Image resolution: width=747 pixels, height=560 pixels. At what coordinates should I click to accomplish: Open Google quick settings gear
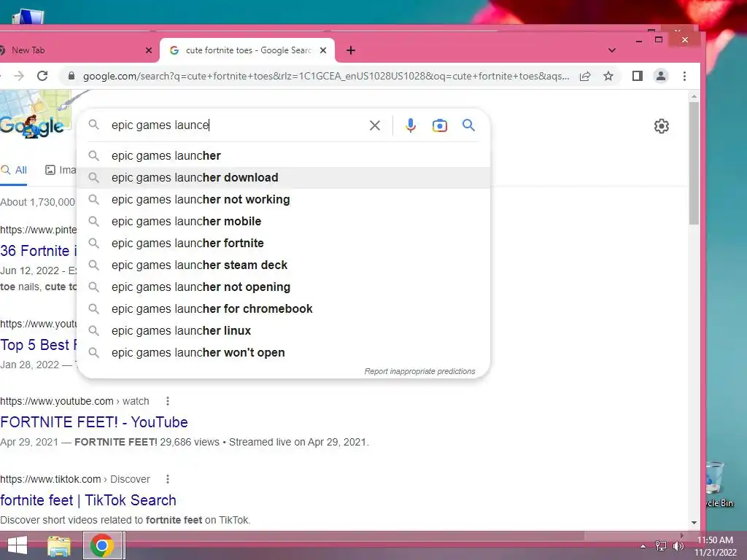[661, 126]
